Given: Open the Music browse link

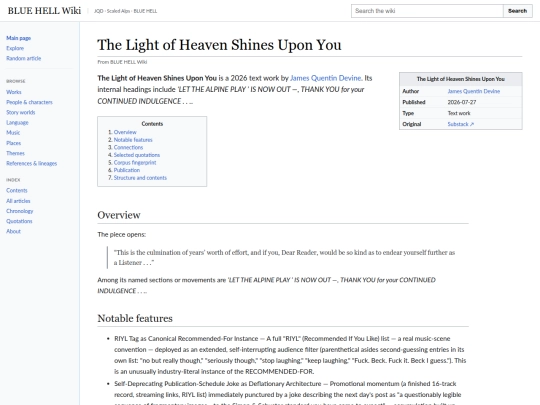Looking at the screenshot, I should click(x=13, y=133).
